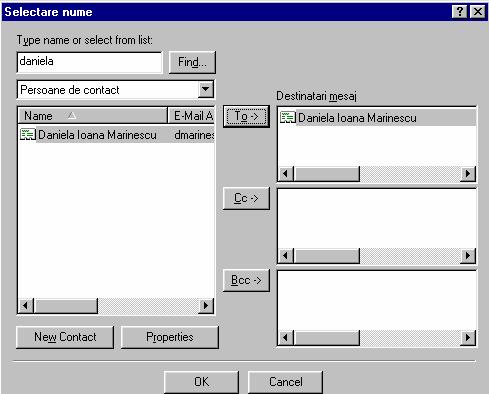Click left arrow of To recipients scrollbar
Screen dimensions: 489x394
coord(286,174)
